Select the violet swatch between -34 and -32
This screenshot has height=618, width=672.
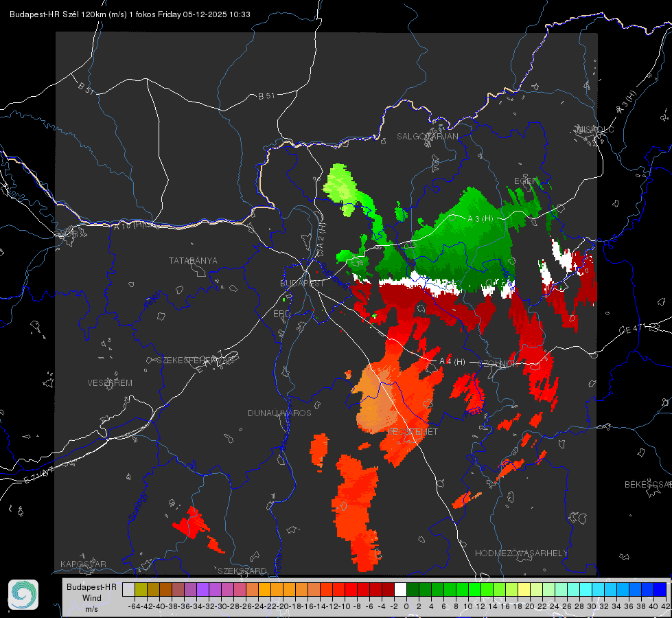[x=202, y=589]
